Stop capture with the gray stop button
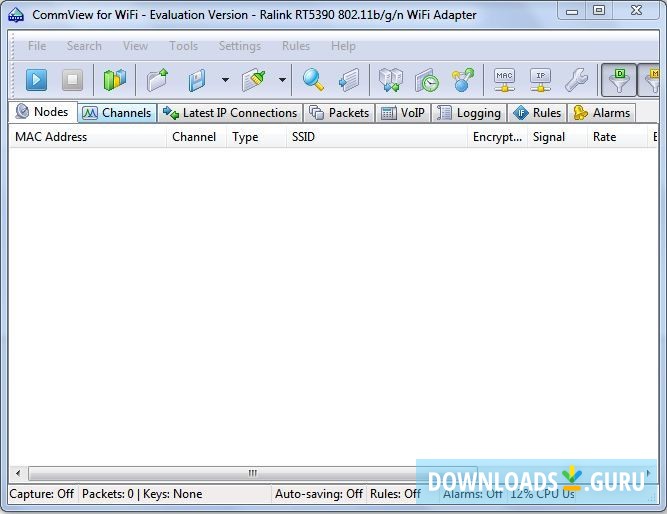667x514 pixels. (x=72, y=80)
